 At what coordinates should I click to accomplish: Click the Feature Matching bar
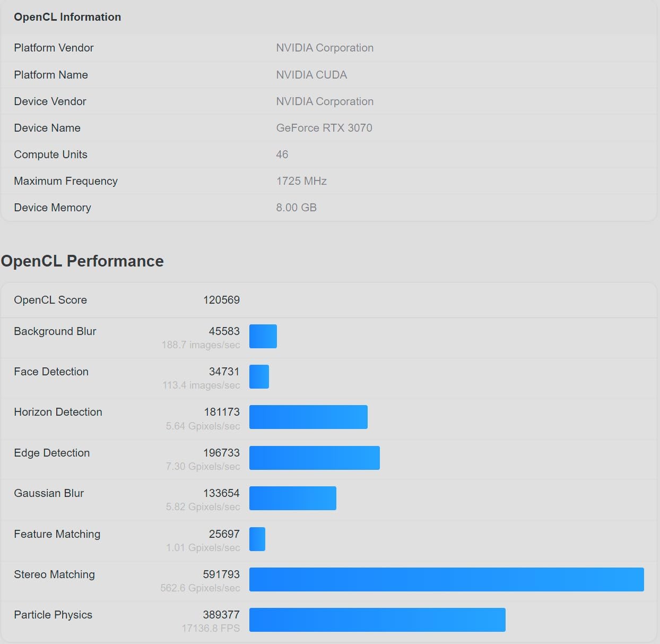(x=257, y=539)
